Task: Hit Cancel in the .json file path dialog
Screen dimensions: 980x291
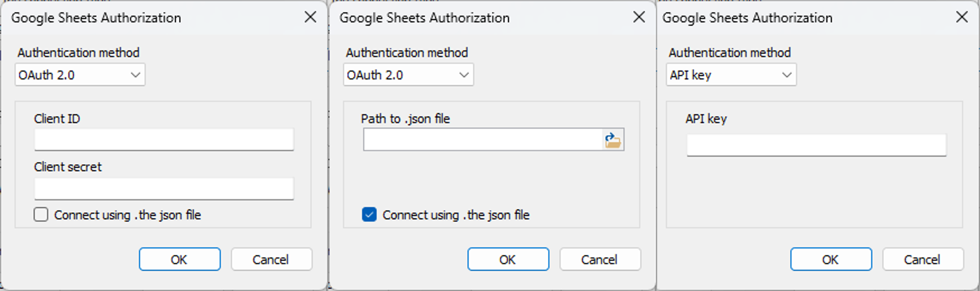Action: point(599,259)
